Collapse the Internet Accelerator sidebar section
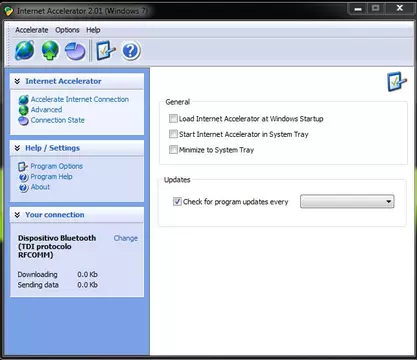417x360 pixels. (x=17, y=81)
